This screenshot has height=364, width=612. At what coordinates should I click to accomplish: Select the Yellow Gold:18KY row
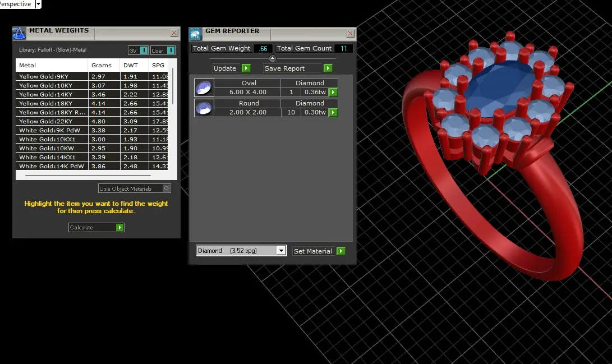(x=92, y=103)
